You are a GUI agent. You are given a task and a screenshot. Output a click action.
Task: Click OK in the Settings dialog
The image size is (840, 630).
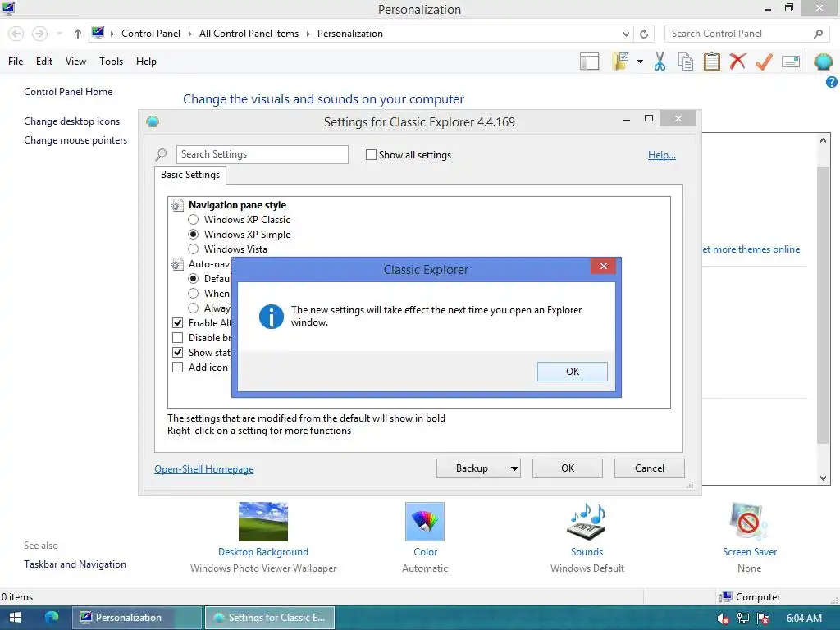click(x=568, y=468)
